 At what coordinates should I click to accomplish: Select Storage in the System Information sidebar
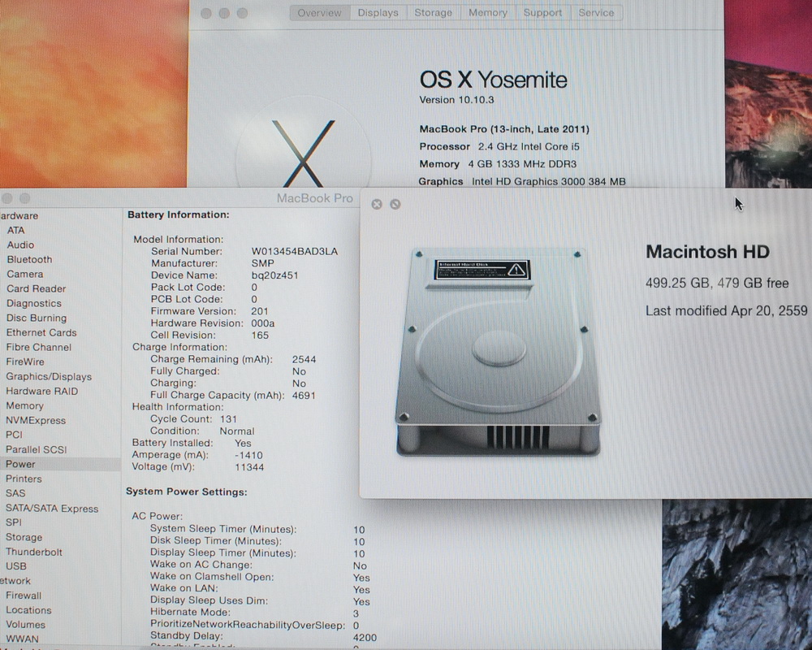24,537
